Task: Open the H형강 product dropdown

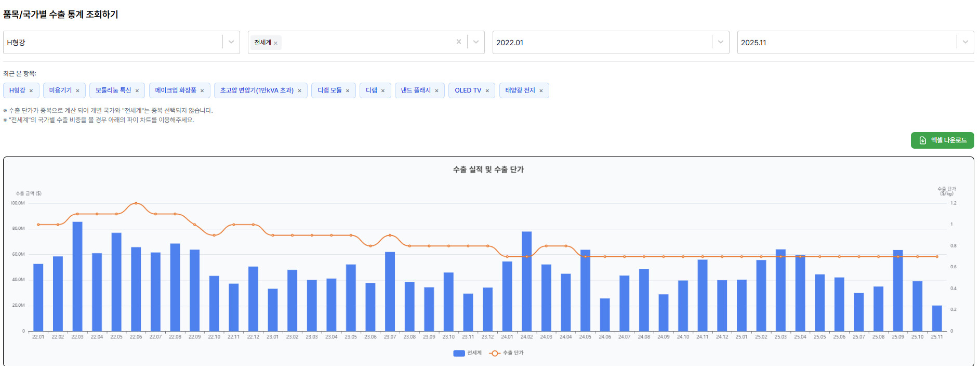Action: tap(231, 42)
